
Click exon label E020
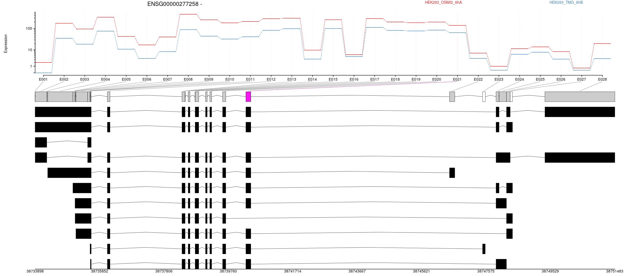point(437,79)
